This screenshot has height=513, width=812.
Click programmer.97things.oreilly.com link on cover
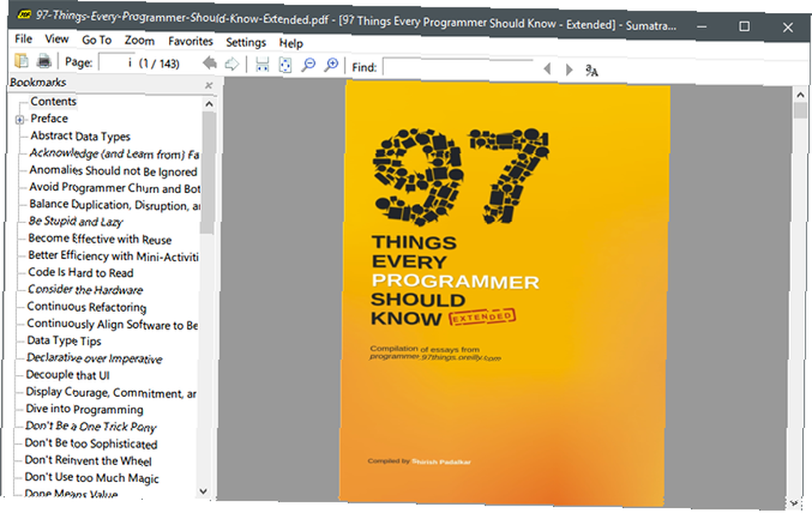[x=435, y=357]
